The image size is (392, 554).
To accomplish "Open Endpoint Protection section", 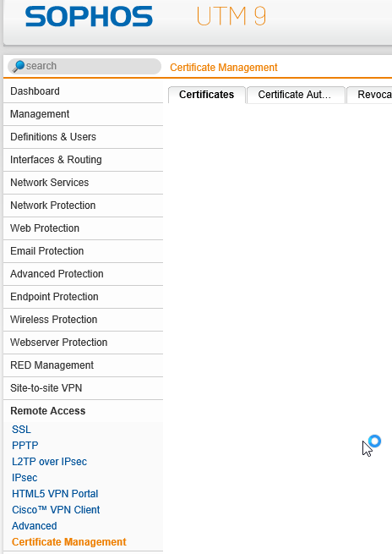I will 84,296.
